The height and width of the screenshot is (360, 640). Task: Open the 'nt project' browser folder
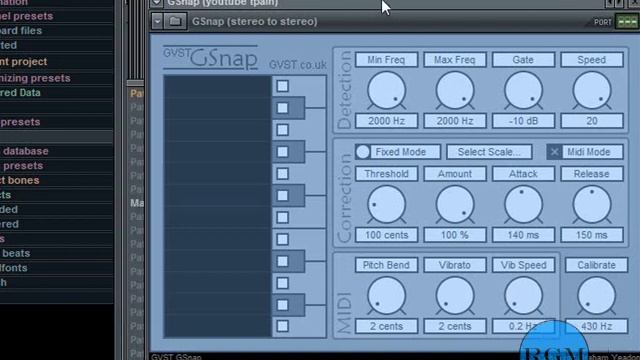[56, 62]
